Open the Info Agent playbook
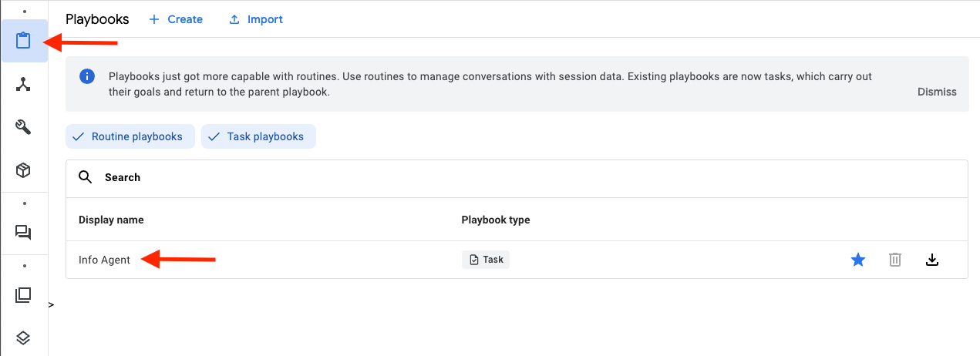 (105, 260)
